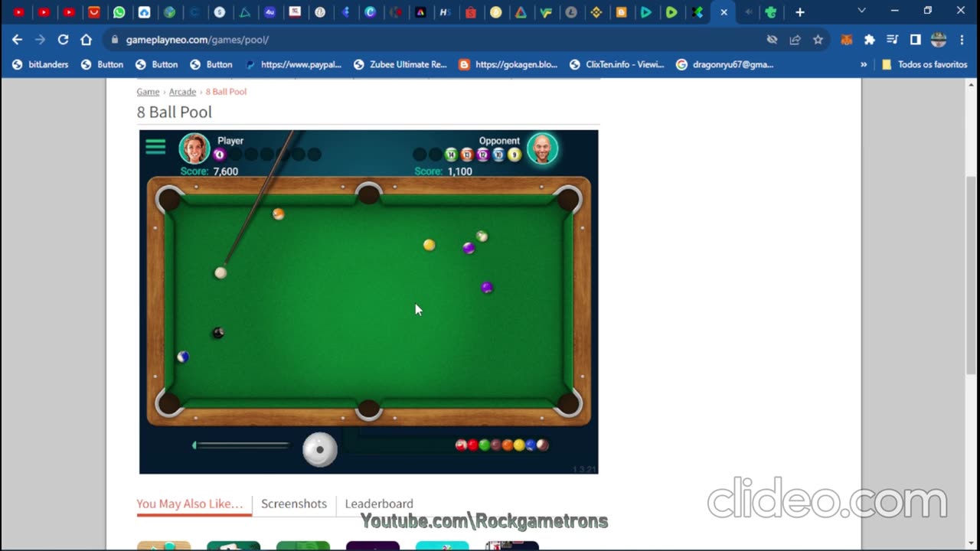Viewport: 980px width, 551px height.
Task: Click the white cue ball on table
Action: click(x=220, y=272)
